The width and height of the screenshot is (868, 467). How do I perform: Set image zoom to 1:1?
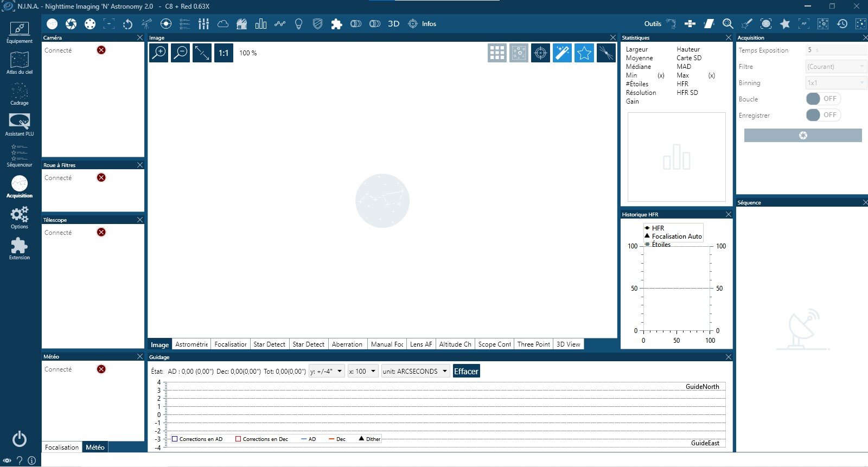[x=224, y=53]
